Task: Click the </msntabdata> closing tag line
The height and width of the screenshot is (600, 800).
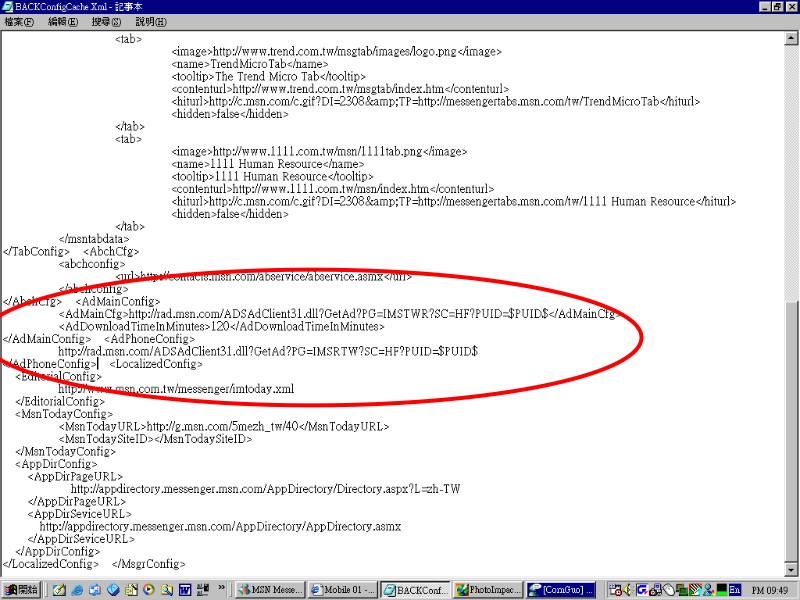Action: [94, 239]
